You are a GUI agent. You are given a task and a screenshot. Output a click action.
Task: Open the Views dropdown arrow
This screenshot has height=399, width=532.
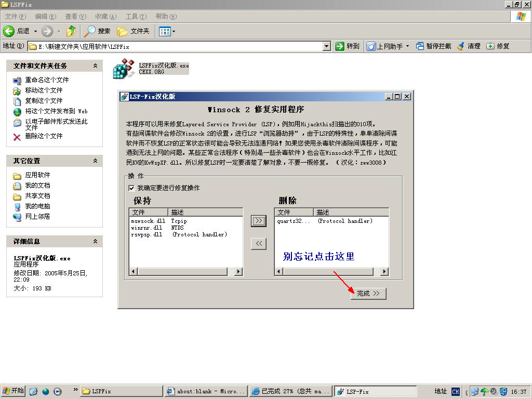(174, 32)
